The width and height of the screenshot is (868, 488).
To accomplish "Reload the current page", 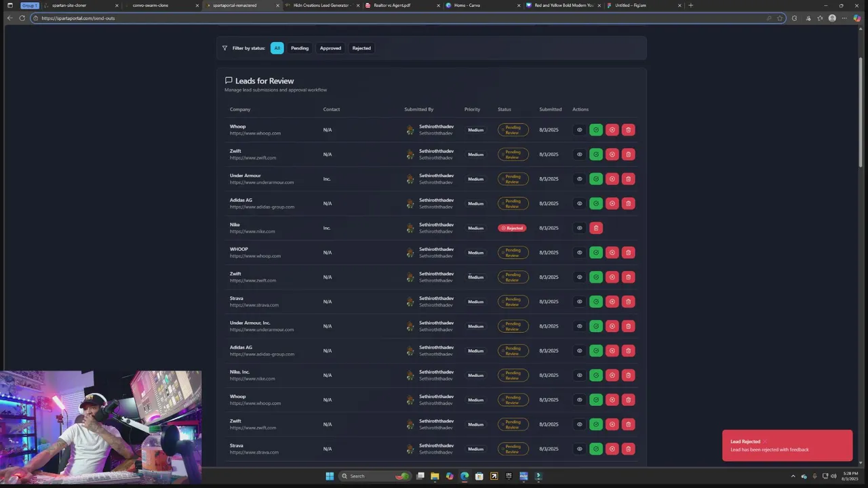I will (x=22, y=18).
